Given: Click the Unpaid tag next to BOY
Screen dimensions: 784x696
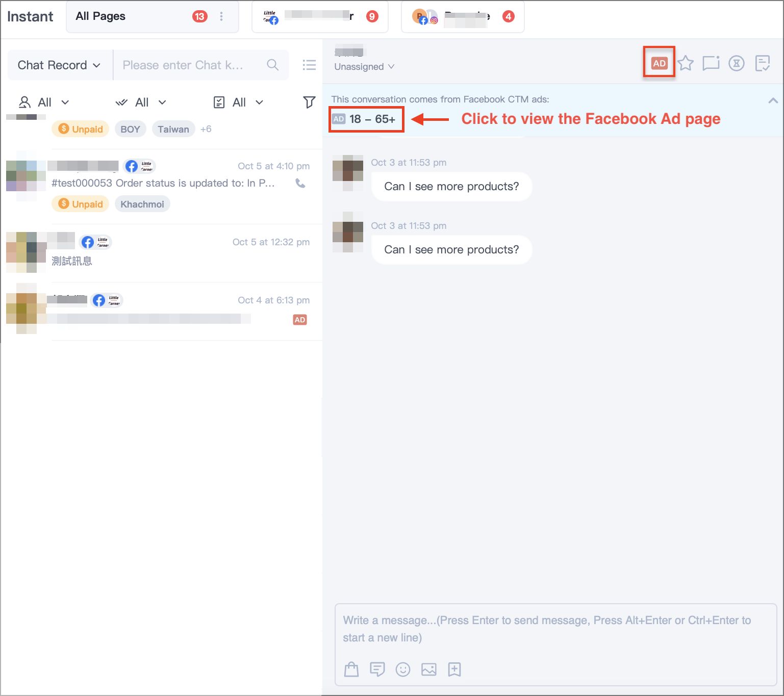Looking at the screenshot, I should pos(81,129).
